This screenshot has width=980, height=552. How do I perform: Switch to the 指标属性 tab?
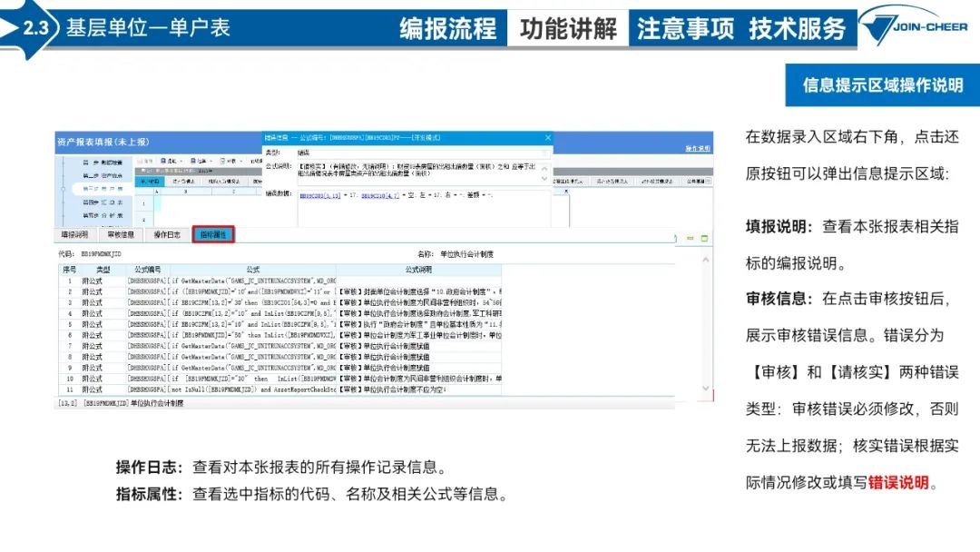pyautogui.click(x=213, y=235)
